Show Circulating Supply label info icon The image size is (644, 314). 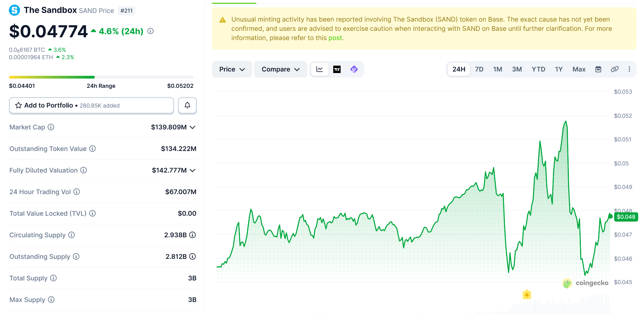click(72, 235)
